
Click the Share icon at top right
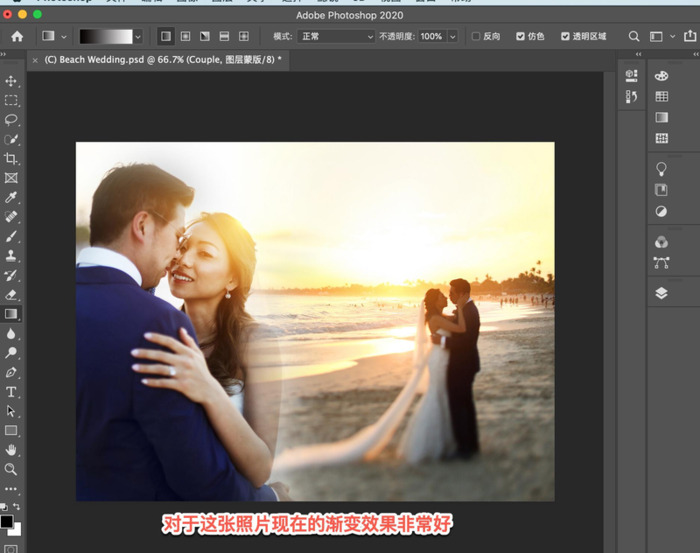click(x=690, y=36)
